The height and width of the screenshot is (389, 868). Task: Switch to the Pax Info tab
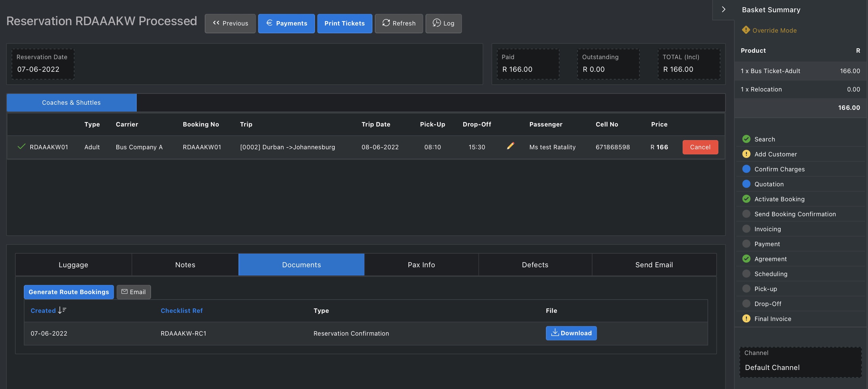(x=421, y=265)
